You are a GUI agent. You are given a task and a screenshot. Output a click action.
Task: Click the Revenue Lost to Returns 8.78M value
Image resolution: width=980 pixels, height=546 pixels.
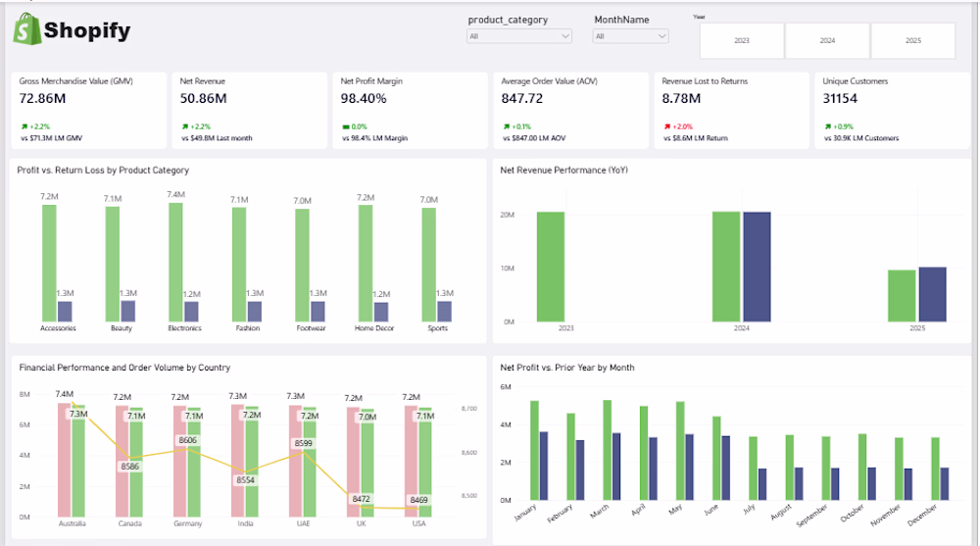681,98
